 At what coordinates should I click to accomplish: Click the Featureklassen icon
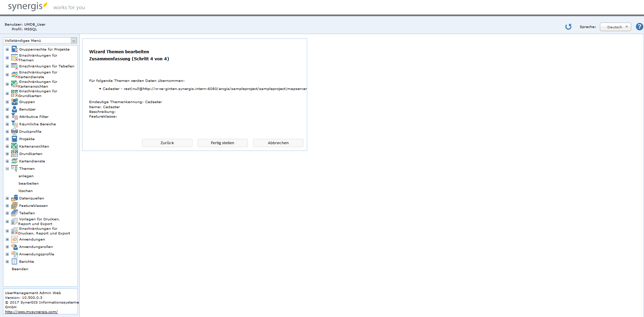14,205
